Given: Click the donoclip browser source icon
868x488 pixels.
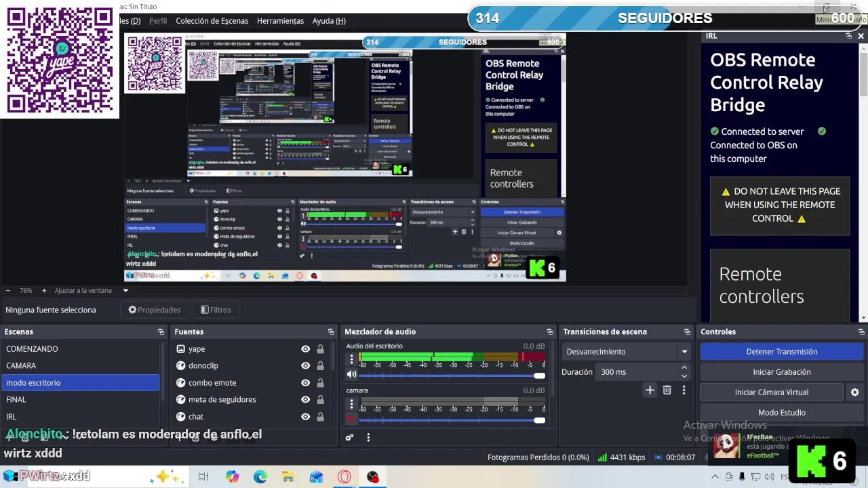Looking at the screenshot, I should [x=181, y=365].
